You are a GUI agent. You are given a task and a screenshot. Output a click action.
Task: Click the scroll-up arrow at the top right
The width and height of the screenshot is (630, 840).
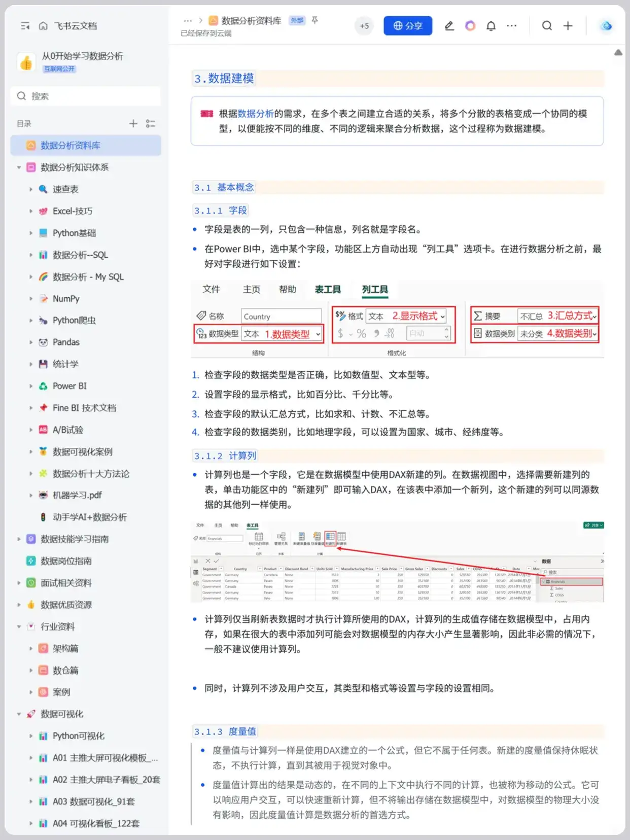pyautogui.click(x=618, y=52)
